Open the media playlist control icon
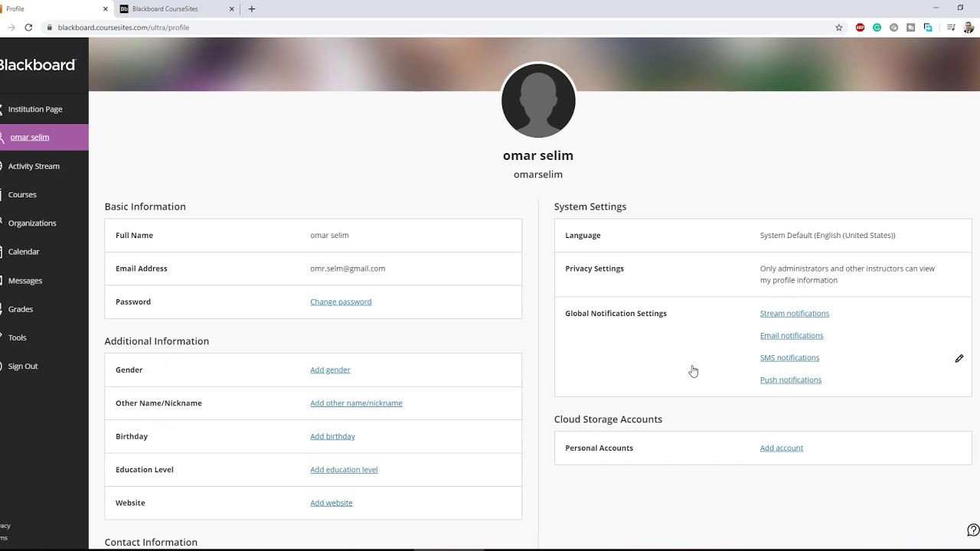 coord(951,28)
